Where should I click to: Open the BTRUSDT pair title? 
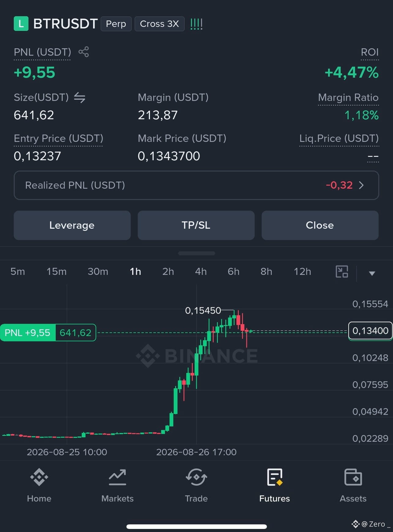click(x=65, y=24)
